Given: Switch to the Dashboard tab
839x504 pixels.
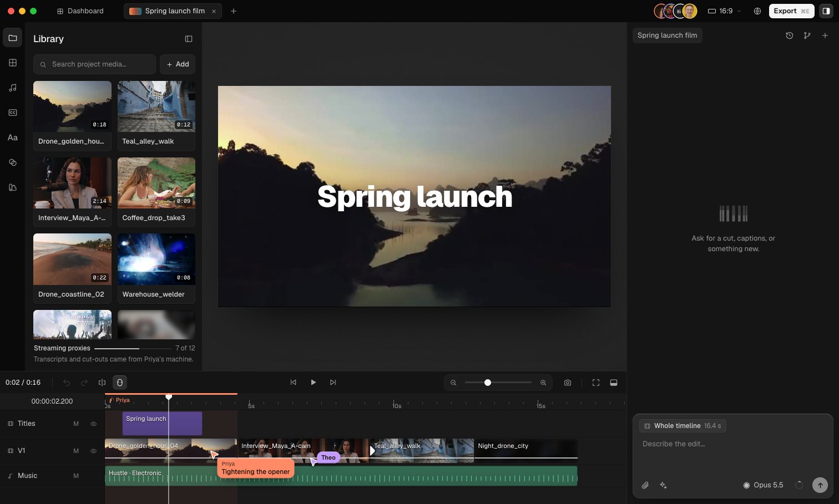Looking at the screenshot, I should point(80,11).
